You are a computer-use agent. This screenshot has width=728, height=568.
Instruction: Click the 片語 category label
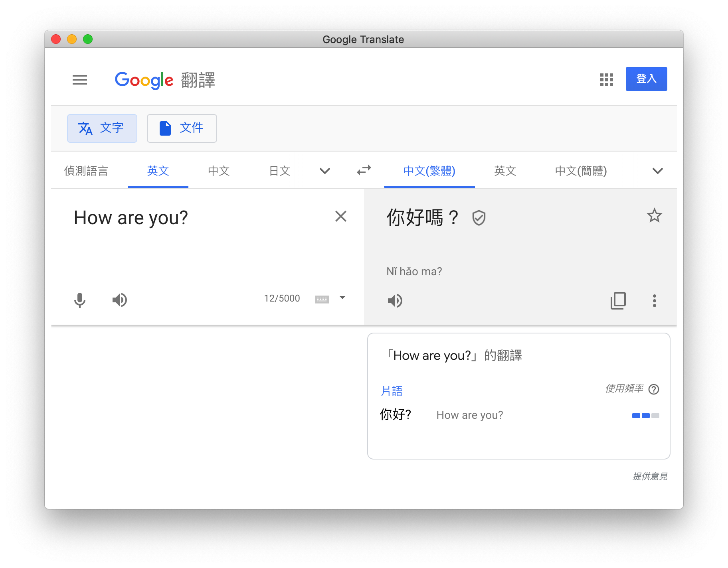(392, 391)
